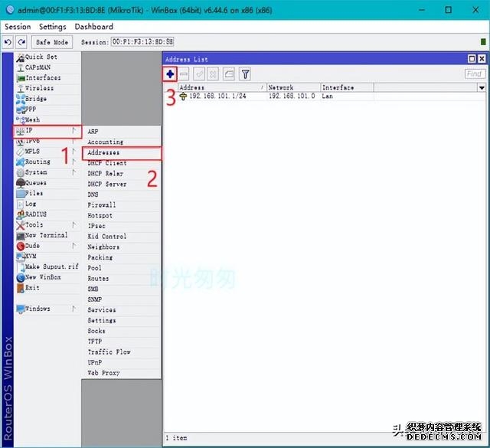490x448 pixels.
Task: Expand the Tools submenu
Action: pos(47,225)
